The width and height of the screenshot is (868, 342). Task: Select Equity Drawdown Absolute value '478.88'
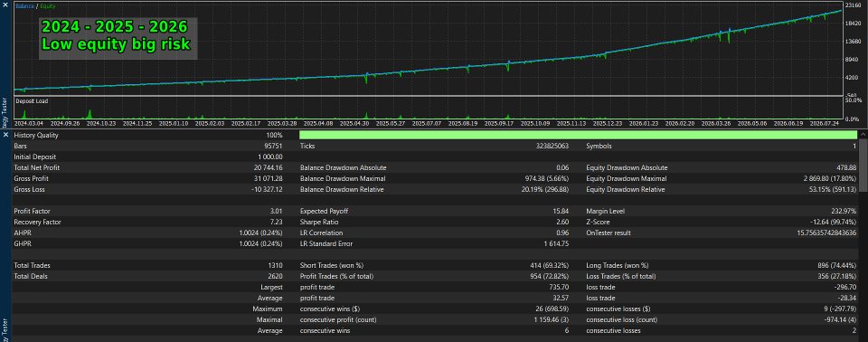click(x=847, y=167)
